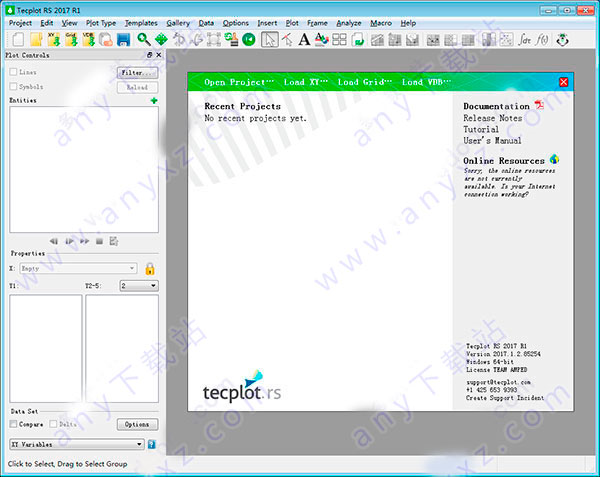The image size is (600, 477).
Task: Select the Zoom magnifier tool
Action: [144, 39]
